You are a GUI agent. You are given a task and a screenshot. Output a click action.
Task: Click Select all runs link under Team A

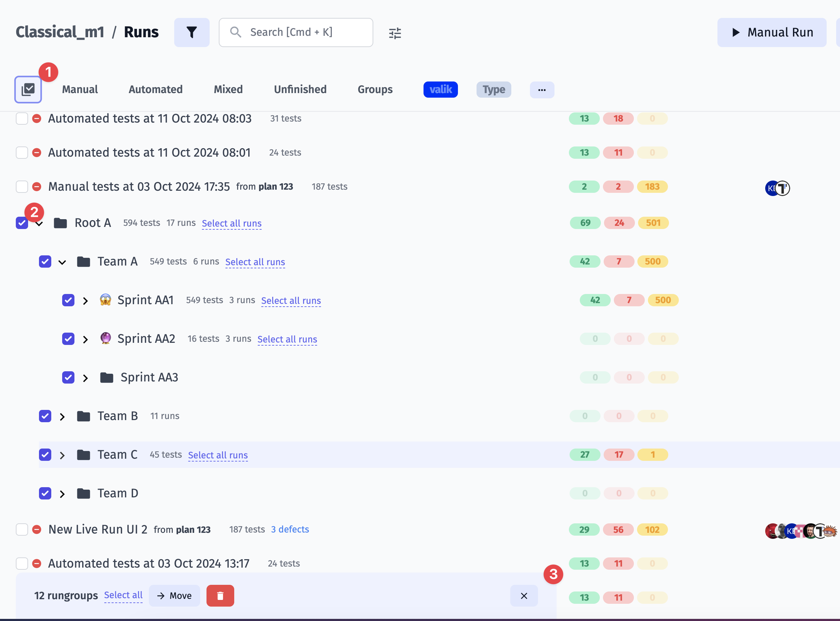pos(255,262)
